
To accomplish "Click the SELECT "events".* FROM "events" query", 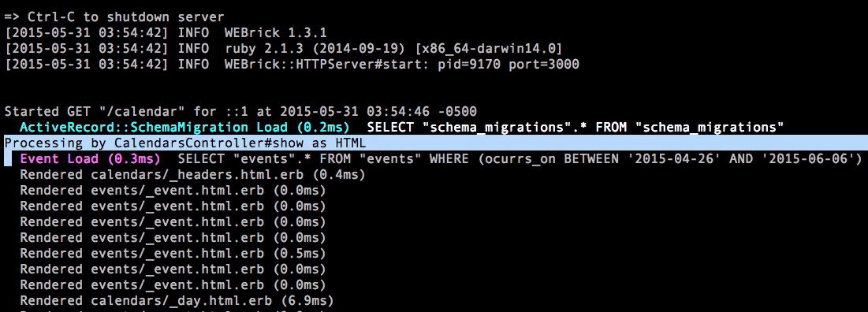I will 520,159.
